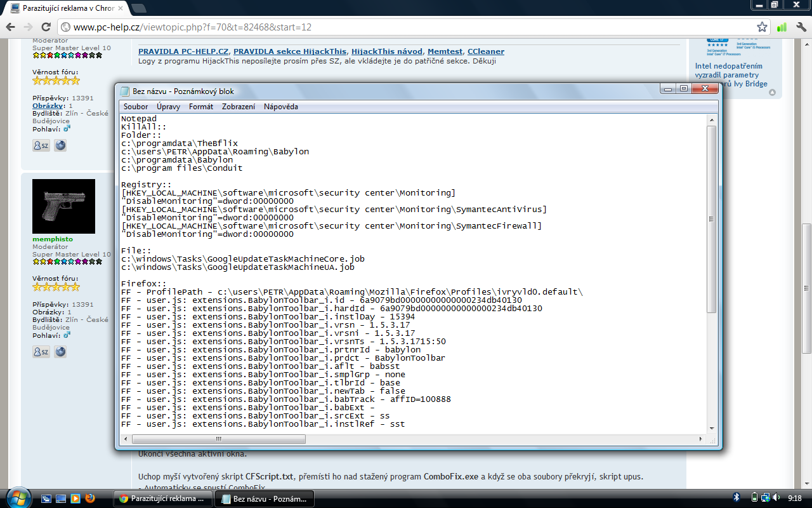Screen dimensions: 812x508
Task: Open the Nápověda menu in Notepad
Action: pyautogui.click(x=281, y=107)
